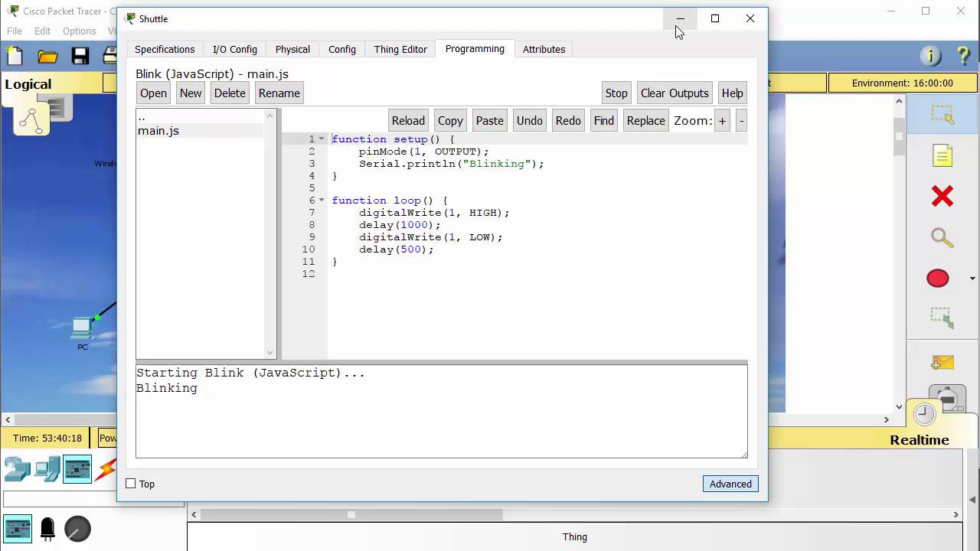Select the LED component icon

click(47, 529)
